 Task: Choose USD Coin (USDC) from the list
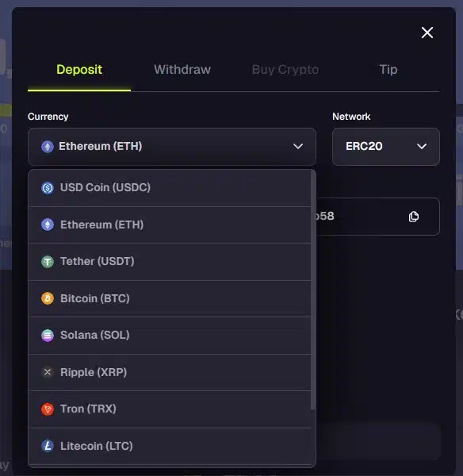pos(170,188)
